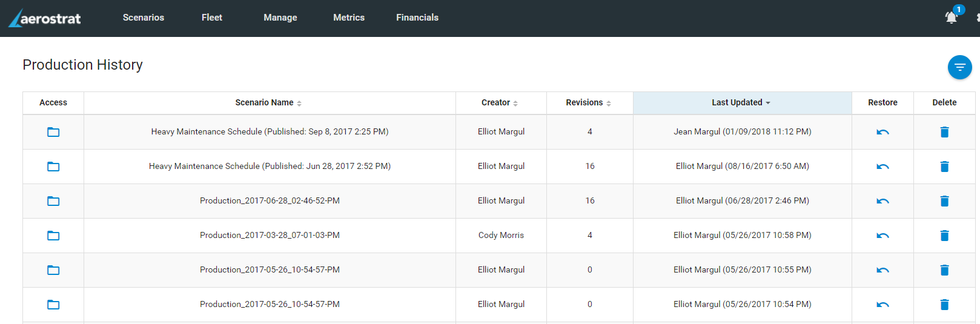980x324 pixels.
Task: Sort table by Creator column
Action: [500, 103]
